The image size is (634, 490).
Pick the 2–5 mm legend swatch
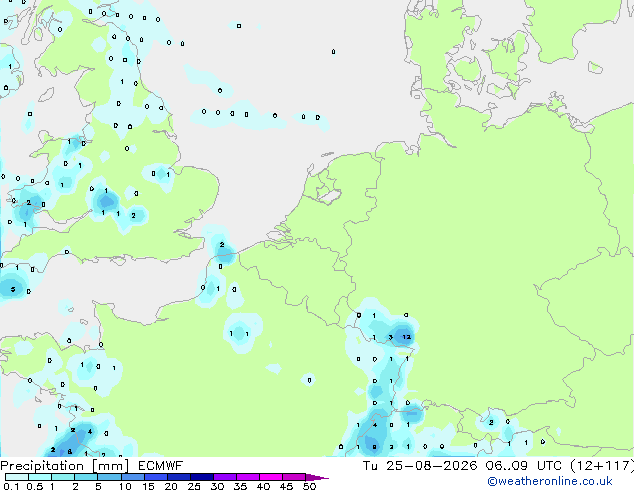tap(86, 477)
